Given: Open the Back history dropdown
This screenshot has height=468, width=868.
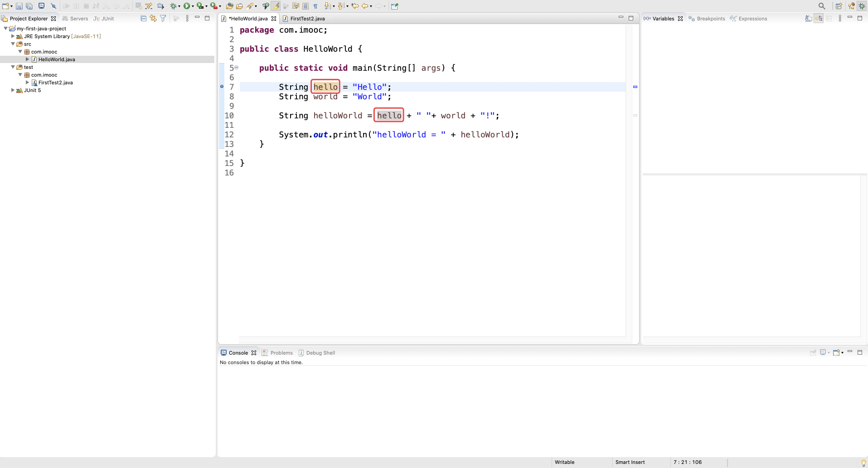Looking at the screenshot, I should pos(371,6).
